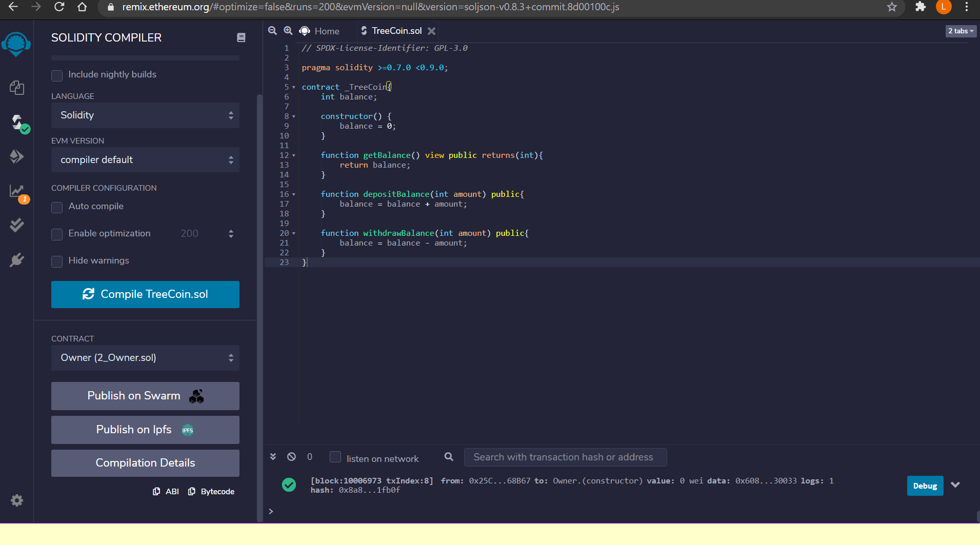Collapse the getBalance function at line 12

294,155
